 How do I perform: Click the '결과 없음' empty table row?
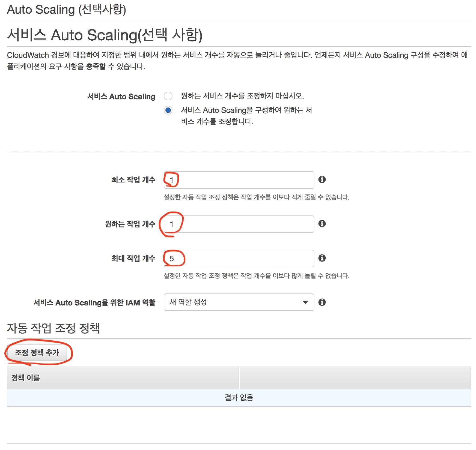tap(239, 398)
